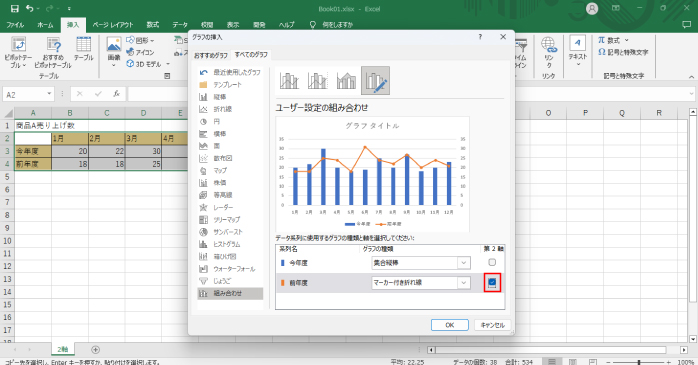The image size is (698, 365).
Task: Select the clustered column–line combo chart icon
Action: pos(289,81)
